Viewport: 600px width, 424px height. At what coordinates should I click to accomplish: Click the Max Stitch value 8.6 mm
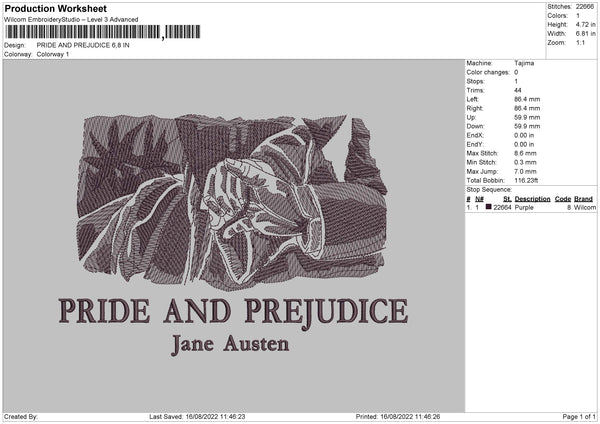click(525, 153)
